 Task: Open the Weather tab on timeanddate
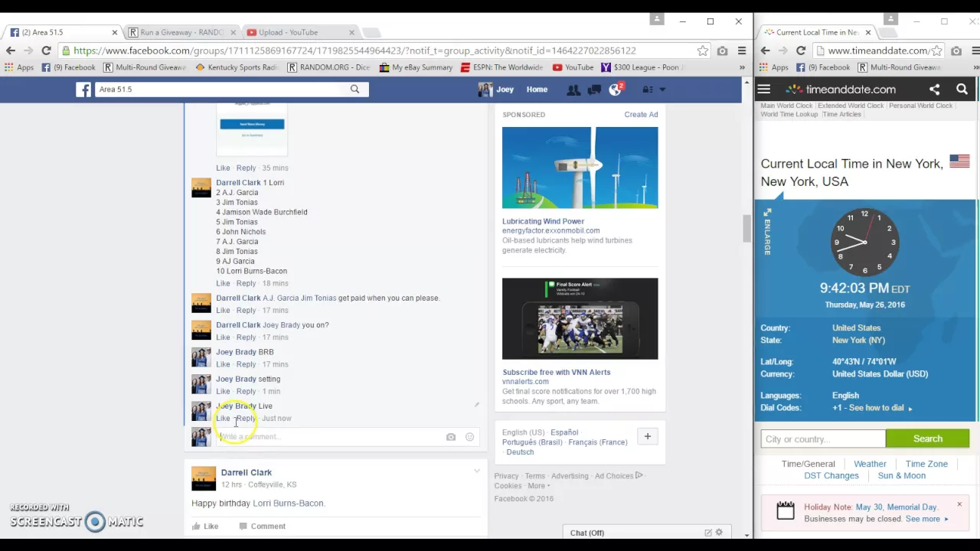coord(870,464)
